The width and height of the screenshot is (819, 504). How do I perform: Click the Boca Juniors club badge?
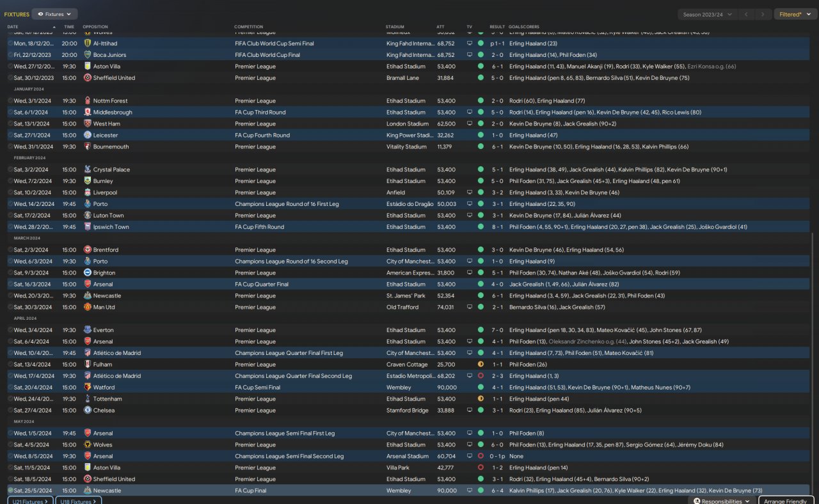point(88,55)
